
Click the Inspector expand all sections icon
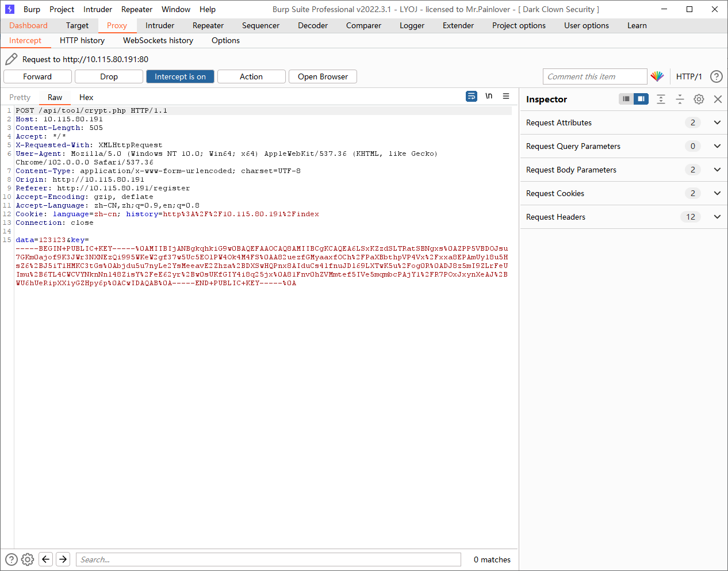tap(661, 99)
